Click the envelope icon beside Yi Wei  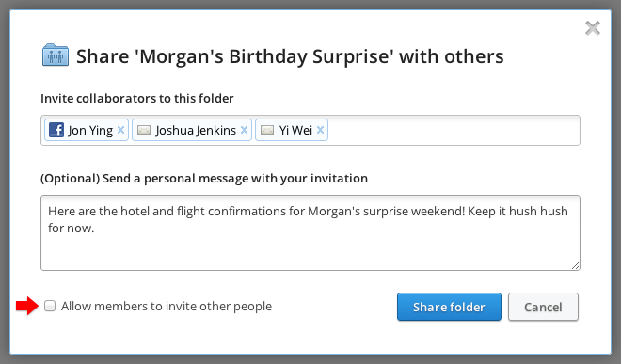[x=267, y=130]
